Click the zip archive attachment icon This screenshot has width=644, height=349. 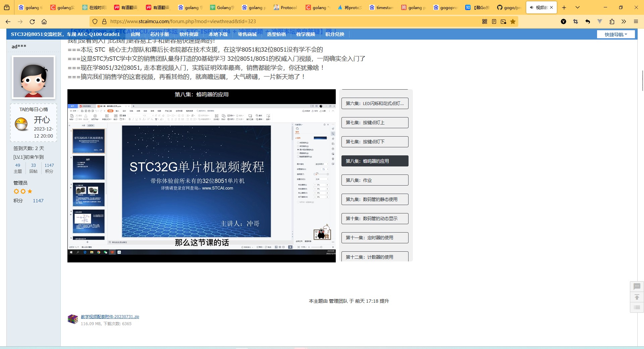coord(73,319)
